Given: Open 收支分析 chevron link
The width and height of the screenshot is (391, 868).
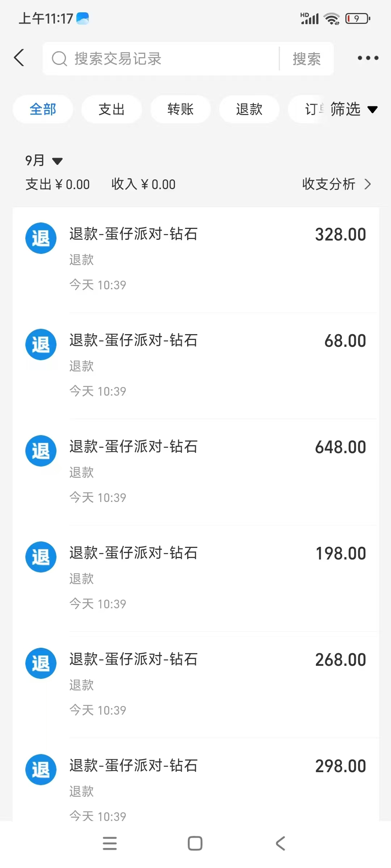Looking at the screenshot, I should 337,184.
